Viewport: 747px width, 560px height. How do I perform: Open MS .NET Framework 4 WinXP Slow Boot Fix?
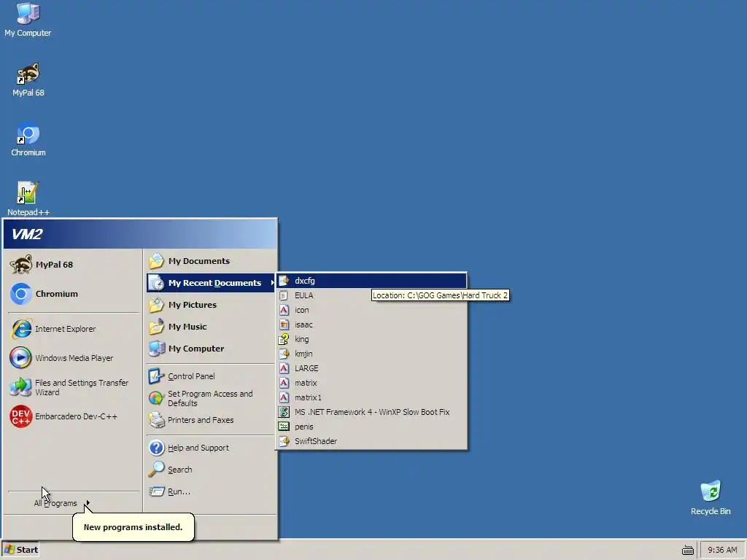(371, 413)
